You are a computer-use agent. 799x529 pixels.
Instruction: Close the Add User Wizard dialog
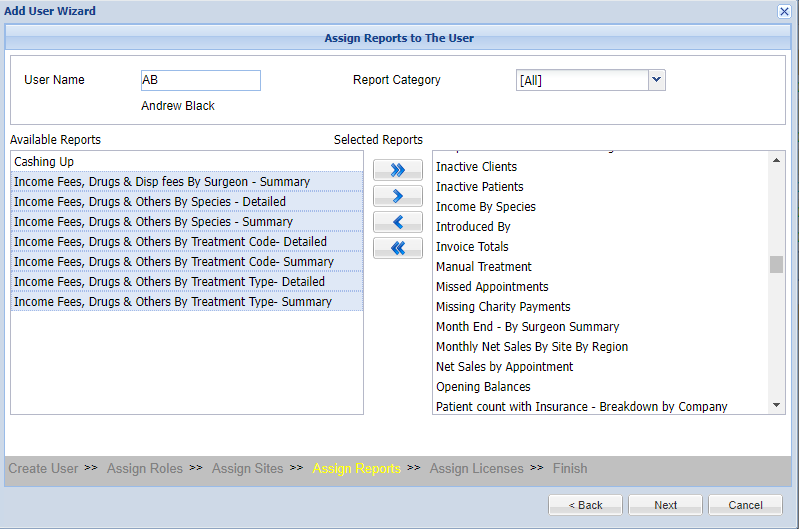[784, 11]
